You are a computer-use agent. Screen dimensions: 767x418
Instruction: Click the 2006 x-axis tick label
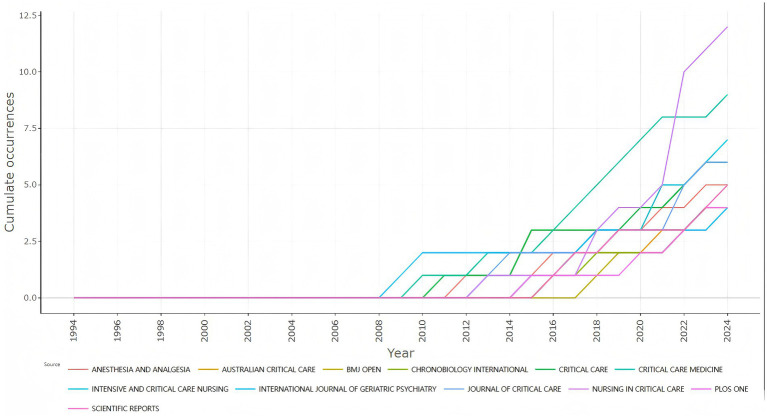[335, 330]
